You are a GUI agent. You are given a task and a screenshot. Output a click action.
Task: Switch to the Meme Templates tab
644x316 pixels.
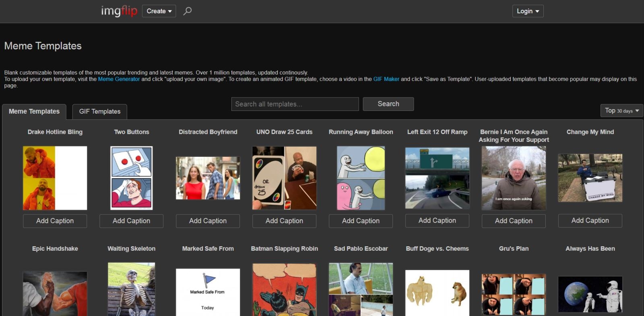click(x=34, y=111)
